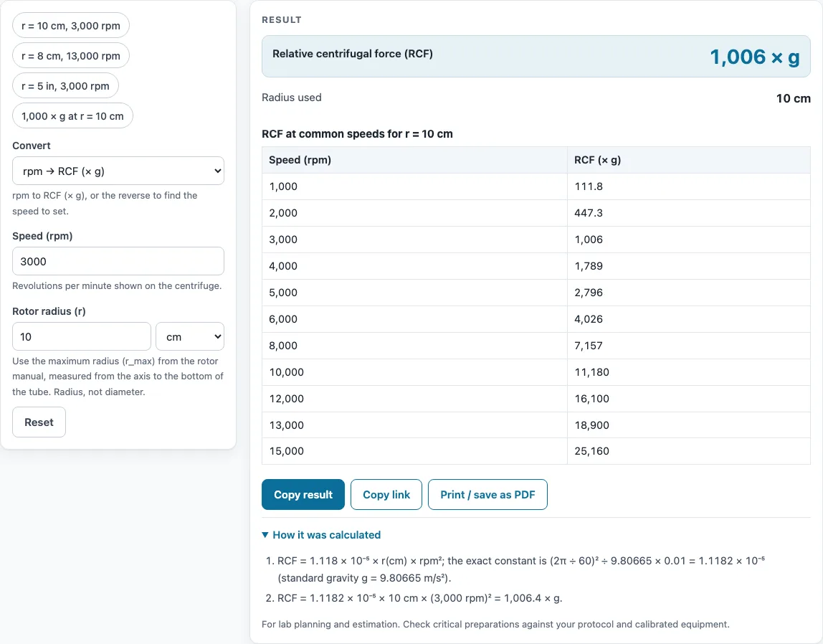823x644 pixels.
Task: Select the 11,180 RCF cell
Action: click(689, 372)
